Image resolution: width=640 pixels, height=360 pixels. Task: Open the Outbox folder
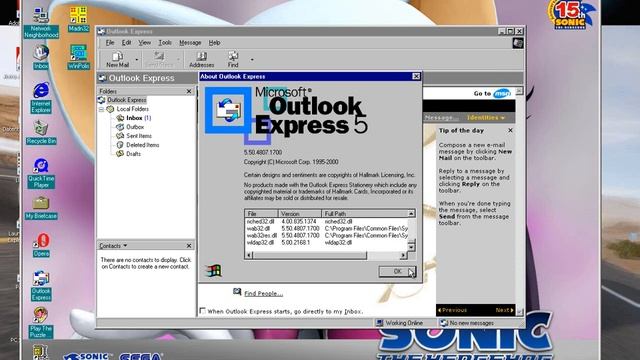(x=135, y=127)
